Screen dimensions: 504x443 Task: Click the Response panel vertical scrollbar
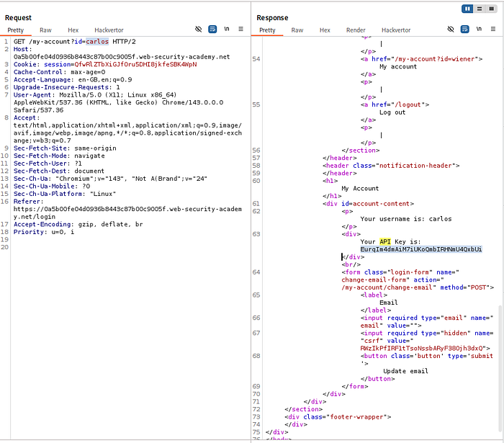500,368
